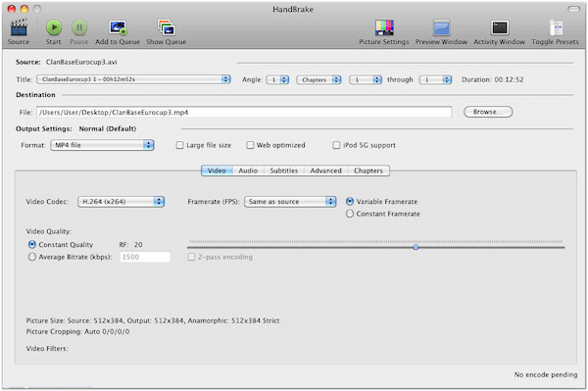This screenshot has height=391, width=588.
Task: Start encoding with the green Start button
Action: [54, 27]
